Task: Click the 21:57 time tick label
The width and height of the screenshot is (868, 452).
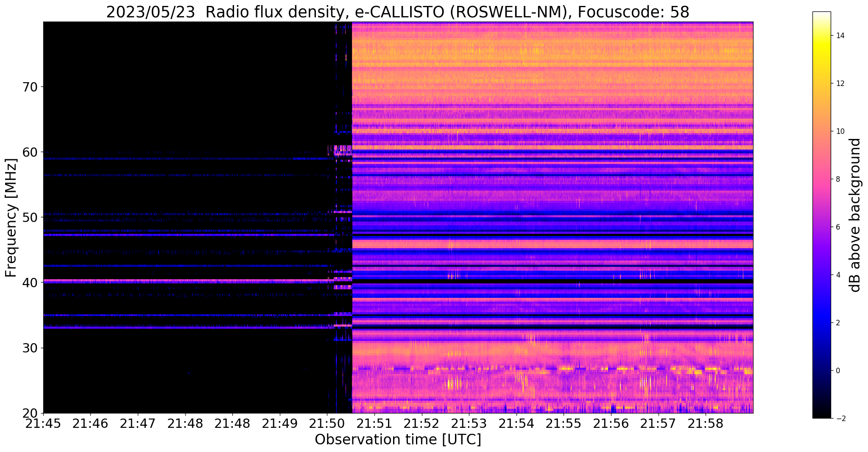Action: pos(658,423)
